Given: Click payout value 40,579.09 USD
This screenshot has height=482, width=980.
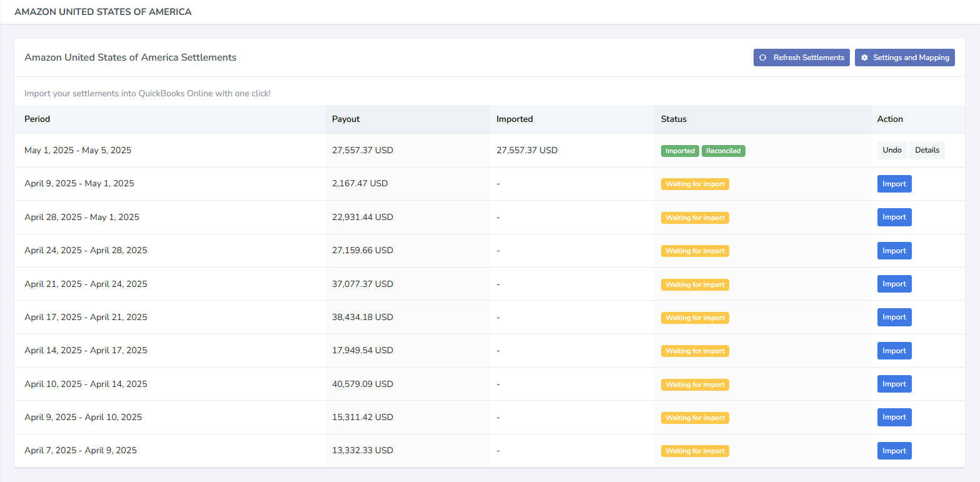Looking at the screenshot, I should 363,384.
